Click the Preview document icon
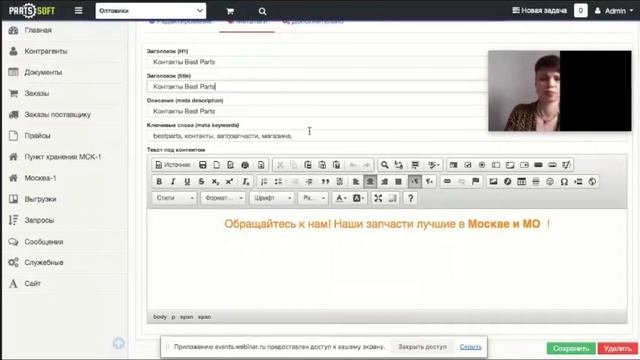This screenshot has height=360, width=640. 231,165
